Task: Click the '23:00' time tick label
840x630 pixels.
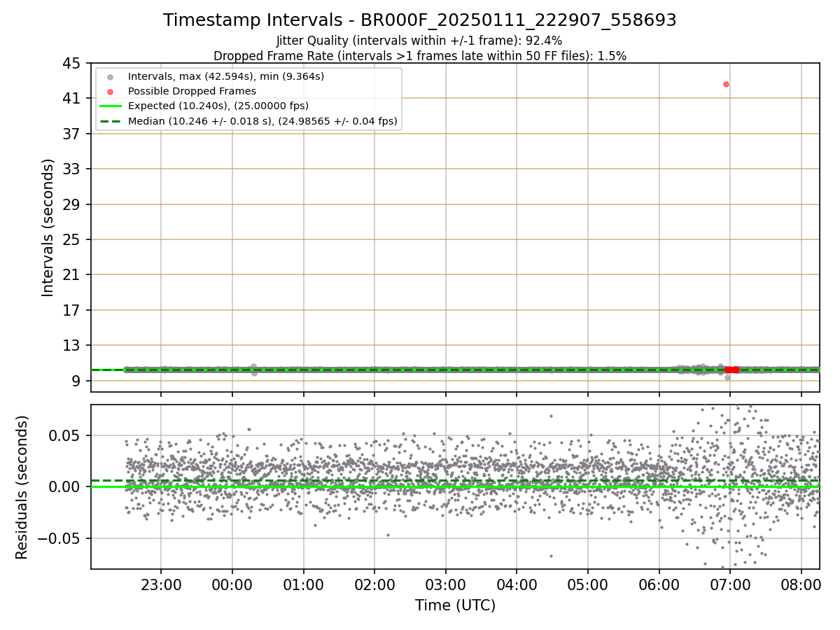Action: 161,584
